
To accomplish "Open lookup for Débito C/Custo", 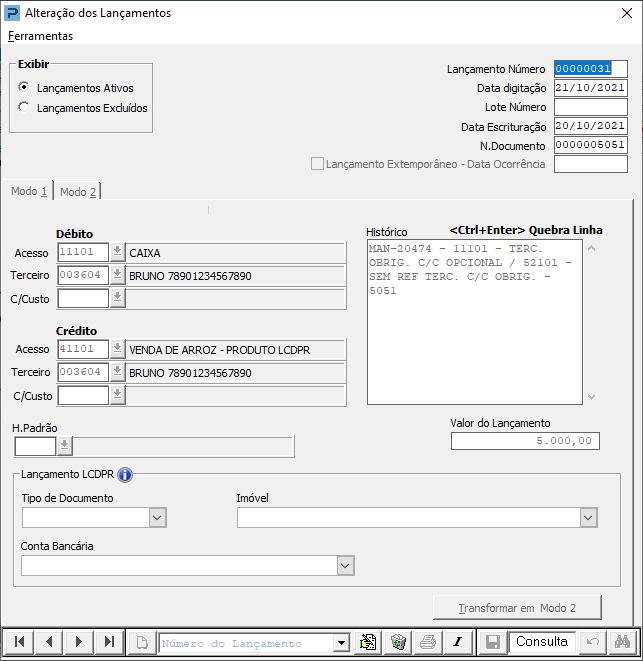I will [118, 298].
